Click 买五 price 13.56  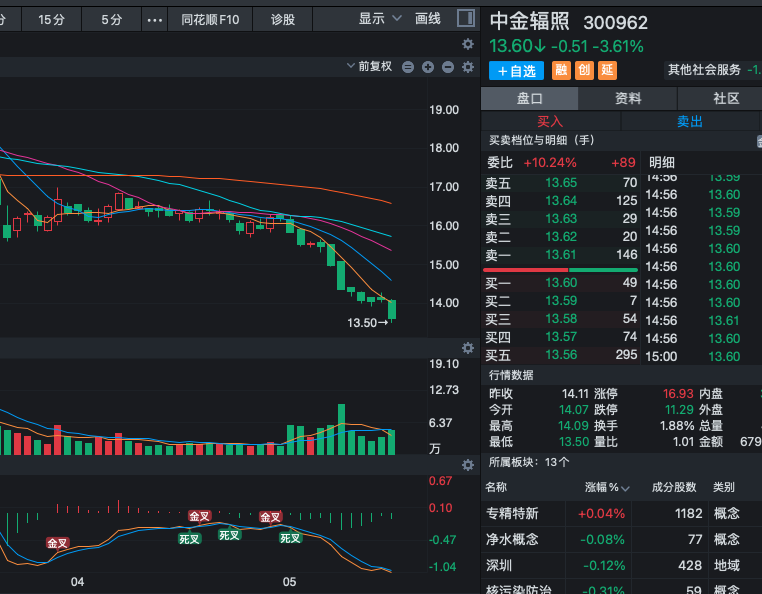click(x=561, y=355)
